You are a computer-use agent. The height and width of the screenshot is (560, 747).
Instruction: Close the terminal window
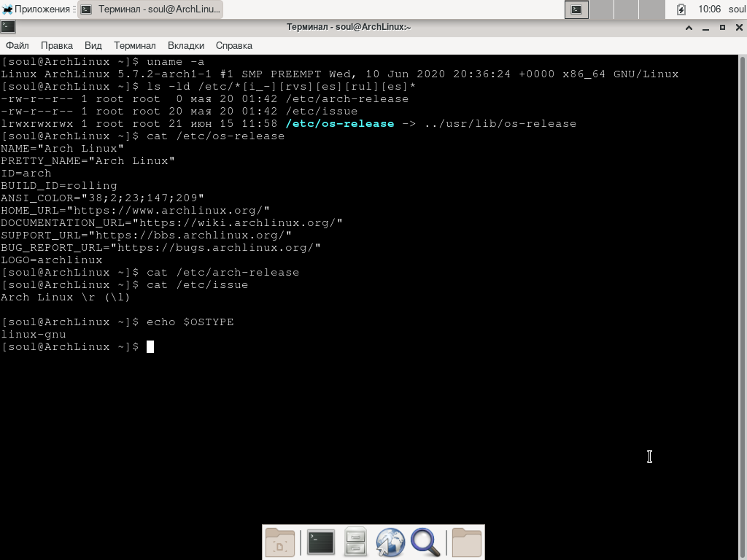[740, 28]
